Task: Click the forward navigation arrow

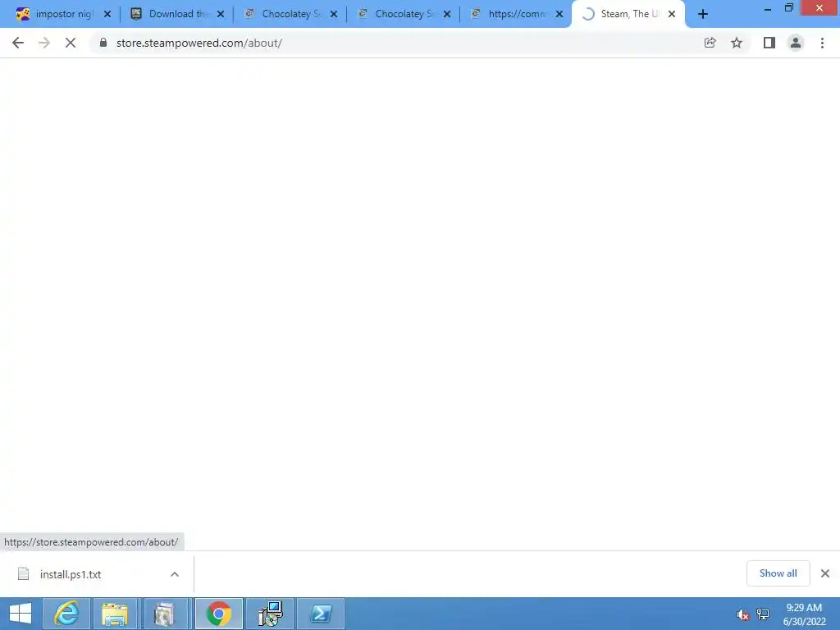Action: [x=44, y=43]
